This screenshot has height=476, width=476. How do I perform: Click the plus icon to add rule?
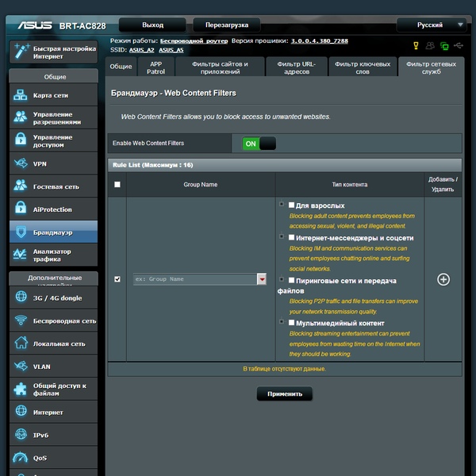(443, 279)
